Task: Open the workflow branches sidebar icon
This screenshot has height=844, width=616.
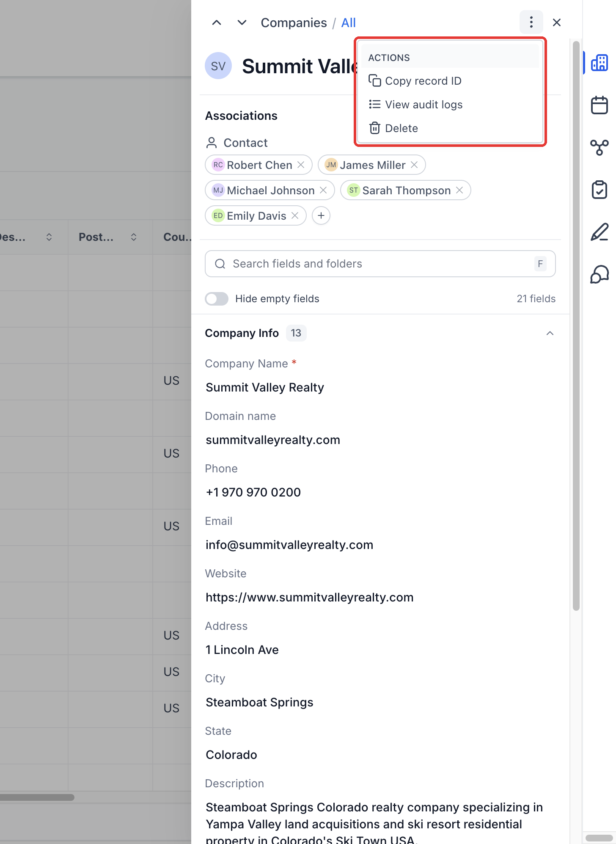Action: pyautogui.click(x=599, y=147)
